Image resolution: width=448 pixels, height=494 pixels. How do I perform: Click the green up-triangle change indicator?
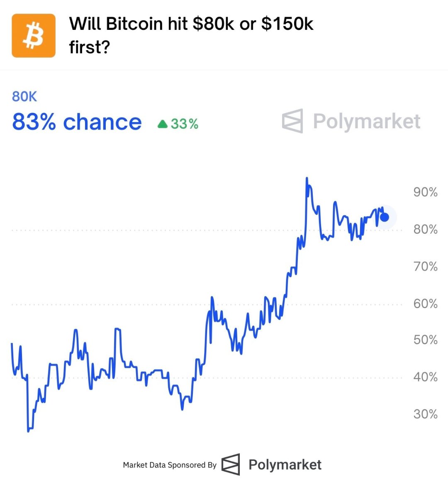(x=163, y=124)
